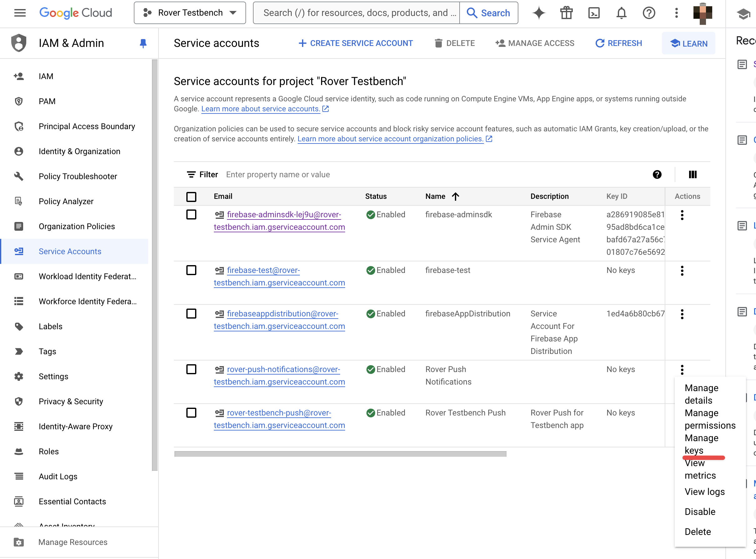Image resolution: width=756 pixels, height=559 pixels.
Task: Open learning panel graduation cap icon
Action: point(743,13)
